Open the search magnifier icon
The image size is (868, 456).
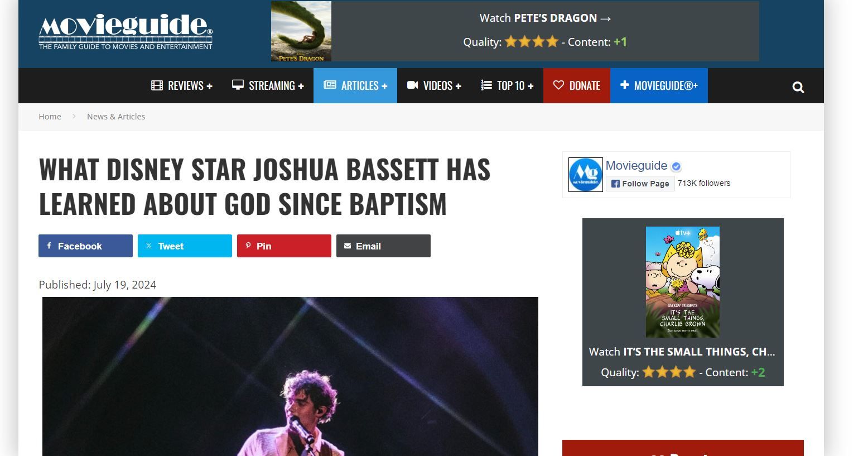(x=798, y=87)
